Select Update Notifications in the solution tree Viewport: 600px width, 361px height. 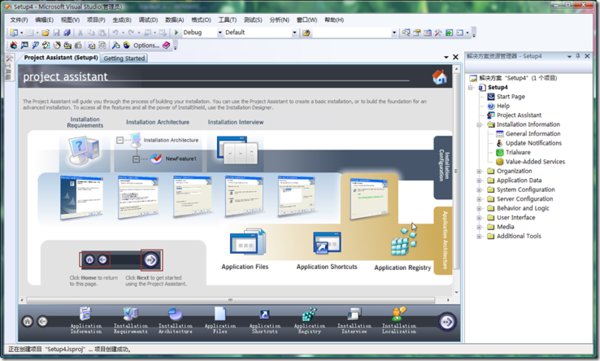tap(534, 143)
